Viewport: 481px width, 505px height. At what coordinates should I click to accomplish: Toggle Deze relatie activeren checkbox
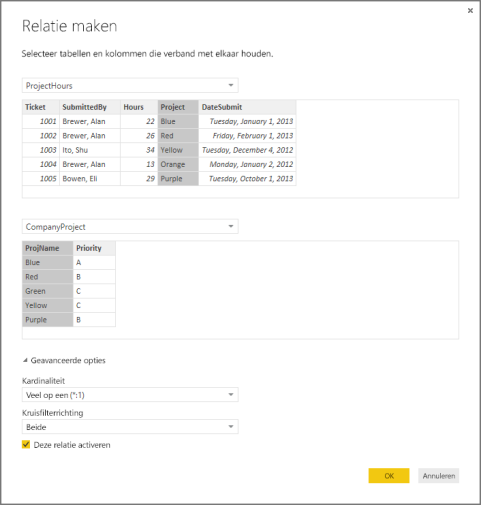click(x=26, y=445)
